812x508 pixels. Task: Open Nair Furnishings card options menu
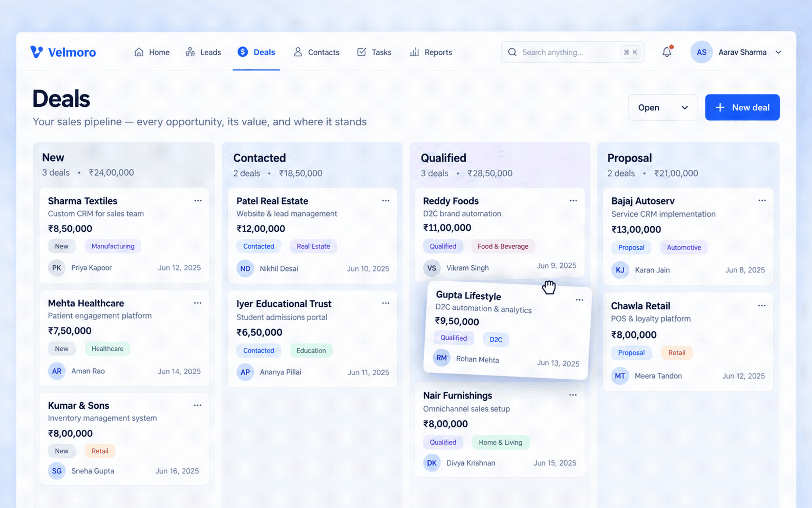click(573, 395)
